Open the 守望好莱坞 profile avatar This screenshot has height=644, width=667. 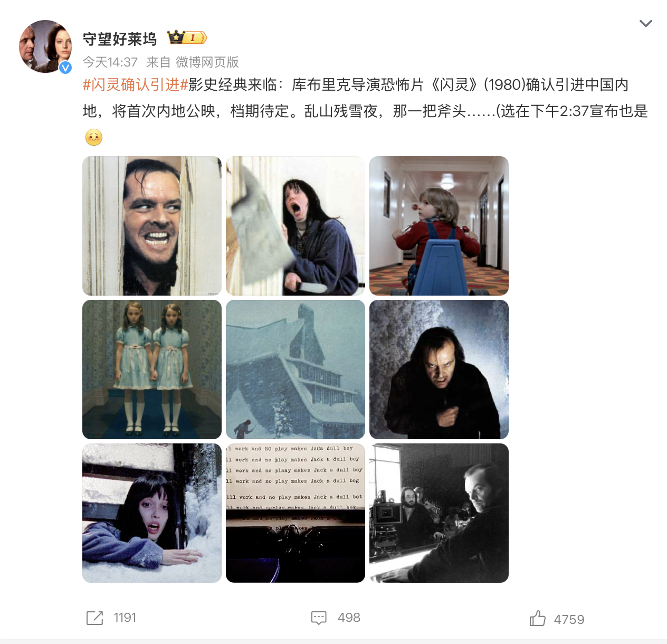pos(45,46)
